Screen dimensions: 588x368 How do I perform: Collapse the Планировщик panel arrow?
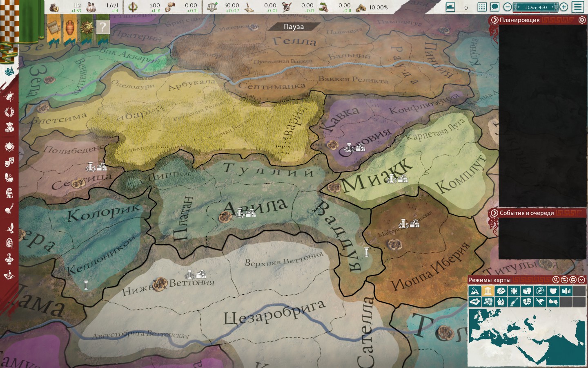coord(494,20)
